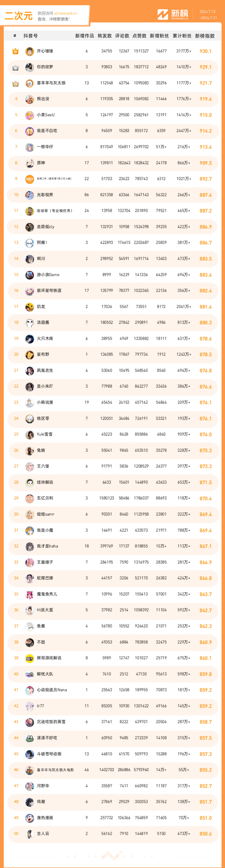The height and width of the screenshot is (868, 225).
Task: Click the 930.1 index score
Action: 205,51
